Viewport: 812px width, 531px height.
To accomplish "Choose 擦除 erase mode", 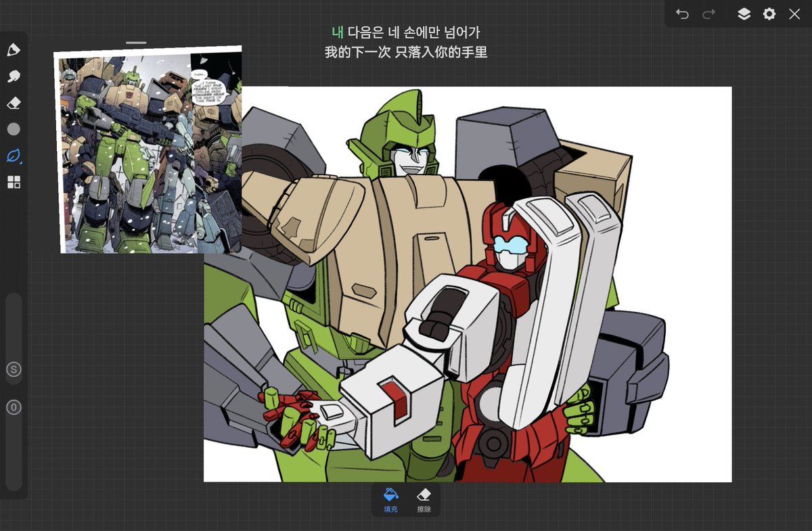I will [424, 500].
